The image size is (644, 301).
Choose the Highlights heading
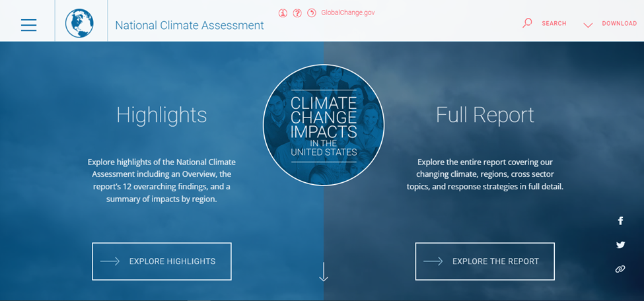162,115
